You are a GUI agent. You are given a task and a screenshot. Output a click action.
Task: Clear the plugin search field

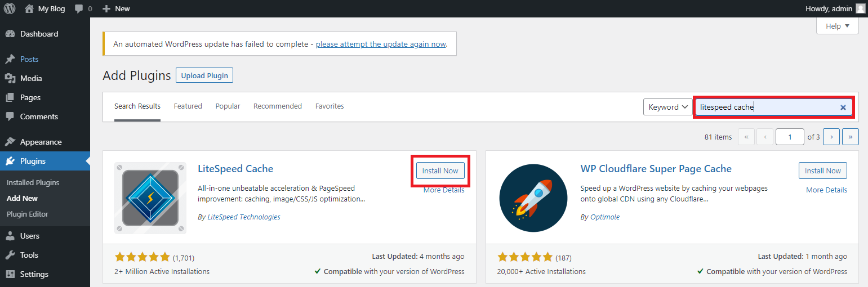843,107
